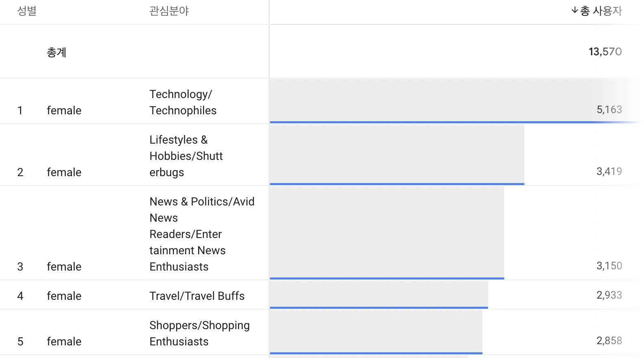Click the 5,163 users value
This screenshot has height=358, width=644.
tap(609, 109)
